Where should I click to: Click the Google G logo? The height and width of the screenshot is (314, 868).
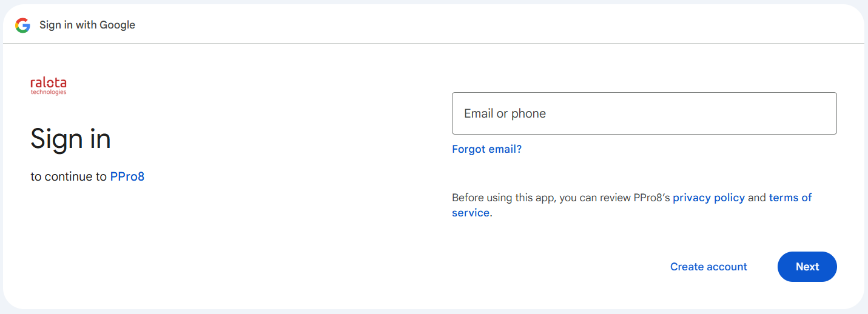tap(23, 25)
